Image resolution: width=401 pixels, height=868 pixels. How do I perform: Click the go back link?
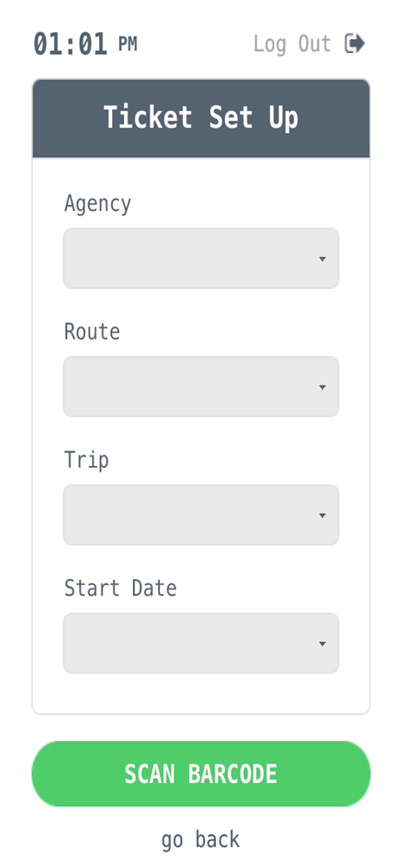(x=200, y=839)
